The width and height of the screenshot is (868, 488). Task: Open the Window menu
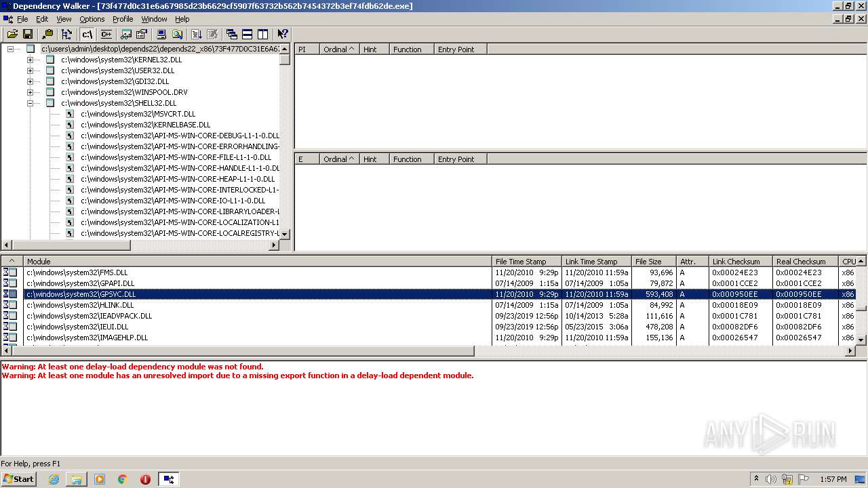(x=154, y=19)
